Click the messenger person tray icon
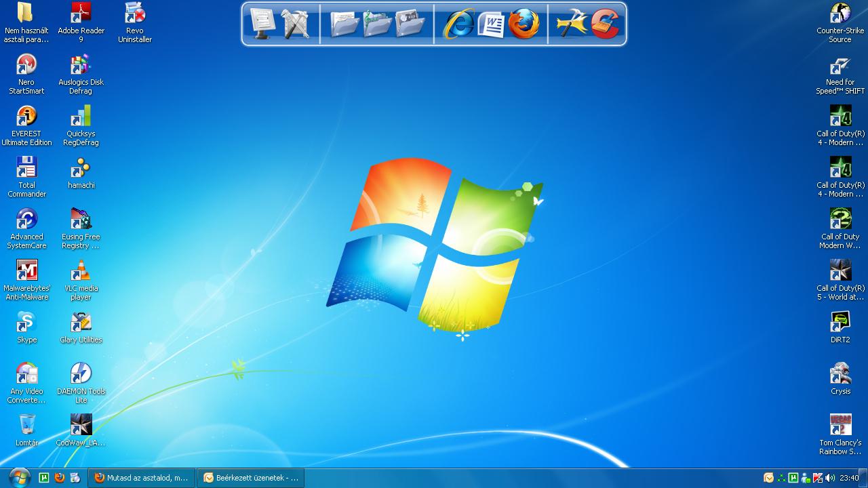This screenshot has width=868, height=488. pyautogui.click(x=806, y=478)
